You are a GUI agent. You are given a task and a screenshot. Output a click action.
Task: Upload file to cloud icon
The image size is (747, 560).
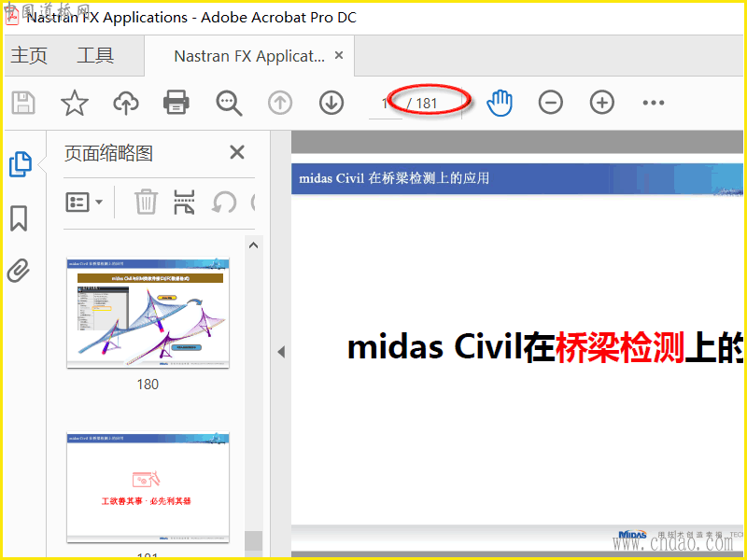click(x=126, y=103)
